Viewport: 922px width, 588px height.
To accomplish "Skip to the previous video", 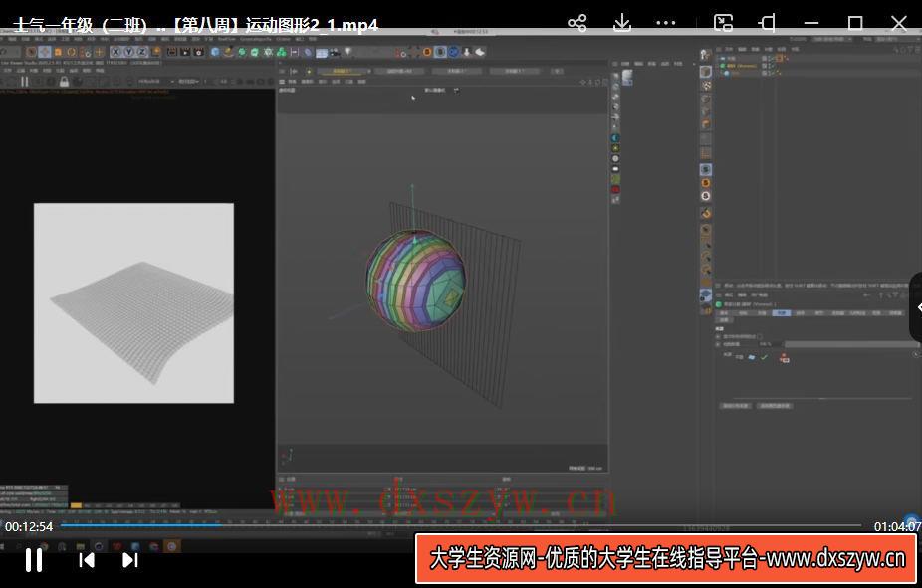I will click(87, 560).
